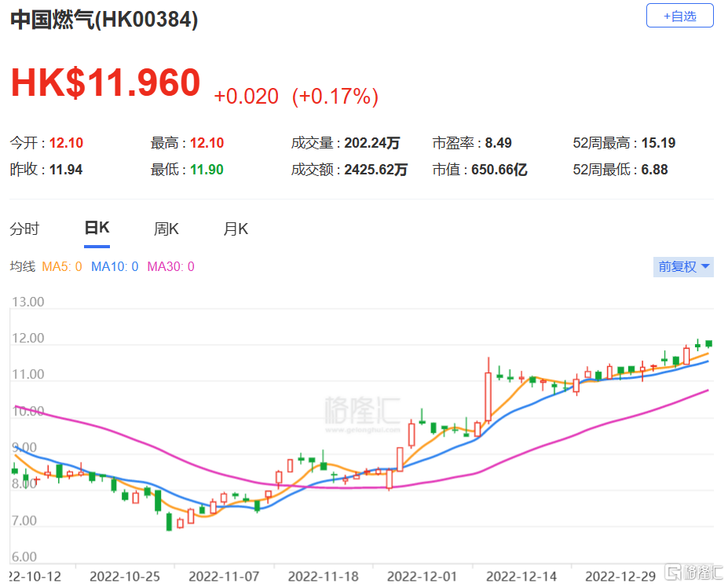The width and height of the screenshot is (728, 586).
Task: Select the 日K chart tab
Action: [x=97, y=228]
